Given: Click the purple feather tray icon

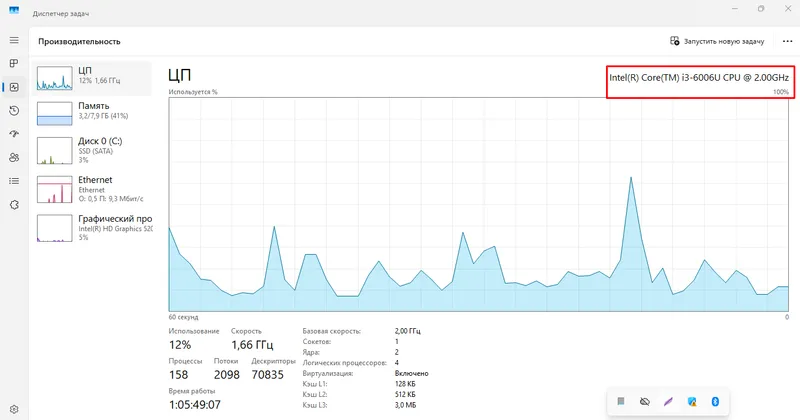Looking at the screenshot, I should (x=668, y=402).
